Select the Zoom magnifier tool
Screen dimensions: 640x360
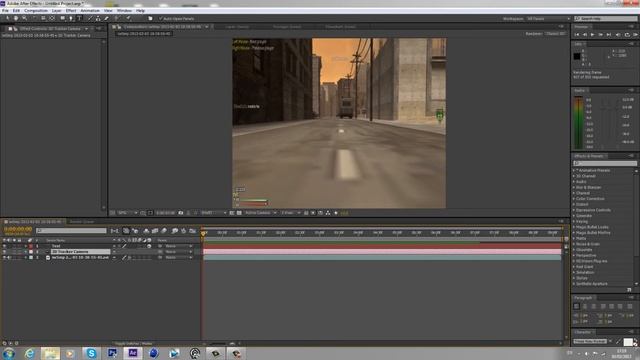coord(24,18)
